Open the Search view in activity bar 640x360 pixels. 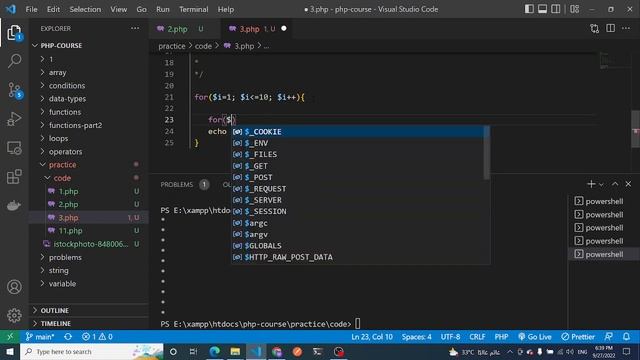tap(14, 61)
